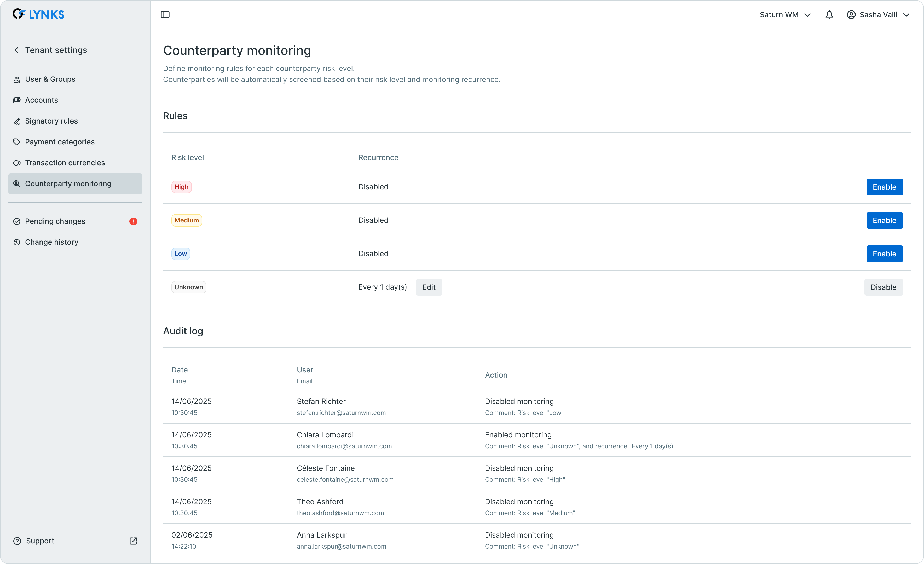Click the Medium risk level badge
924x564 pixels.
point(186,220)
